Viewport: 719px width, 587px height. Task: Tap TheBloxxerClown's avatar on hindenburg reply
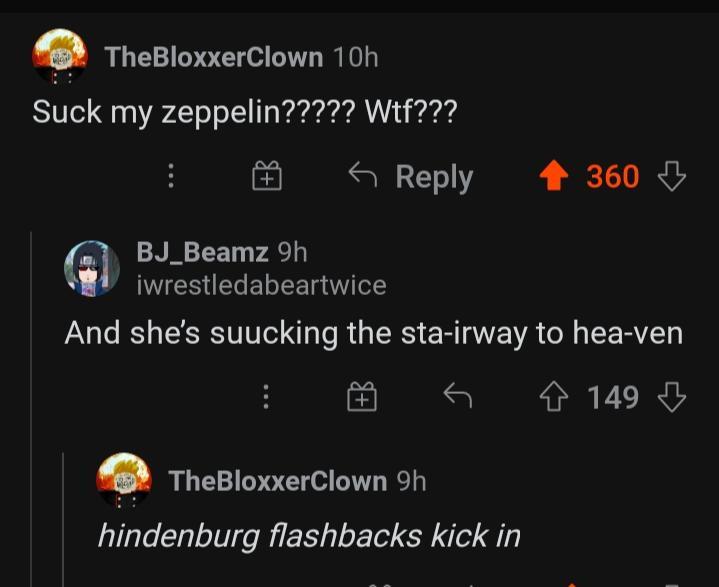pyautogui.click(x=123, y=480)
